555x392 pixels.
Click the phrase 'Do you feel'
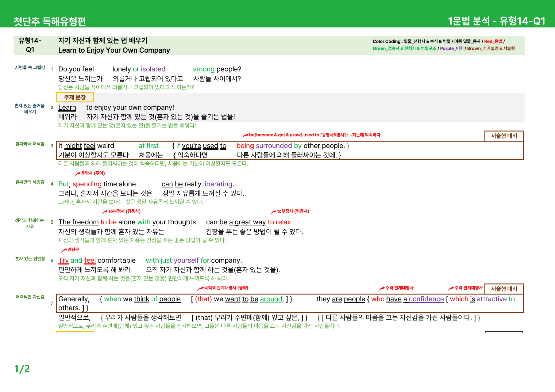[76, 69]
